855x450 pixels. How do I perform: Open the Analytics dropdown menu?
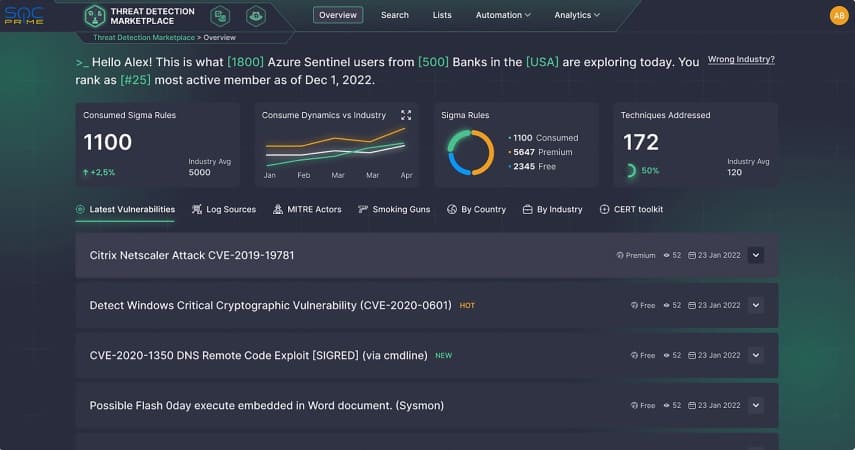(x=577, y=15)
